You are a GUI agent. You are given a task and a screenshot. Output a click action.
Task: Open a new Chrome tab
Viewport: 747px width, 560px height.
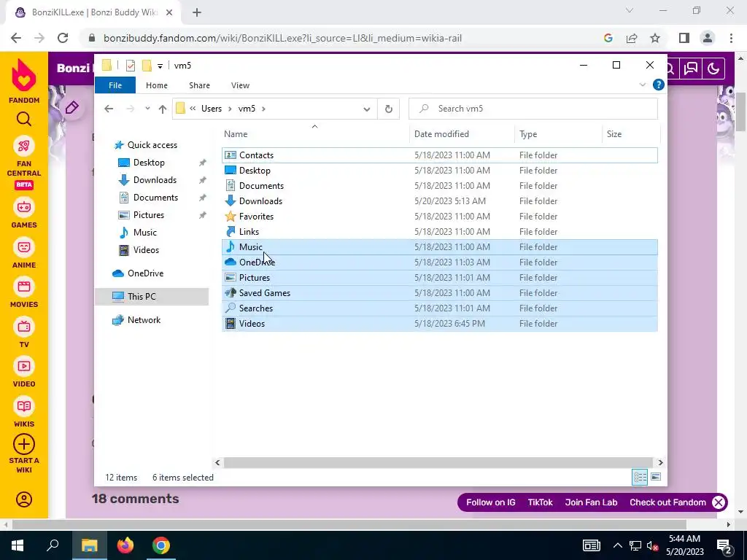197,12
